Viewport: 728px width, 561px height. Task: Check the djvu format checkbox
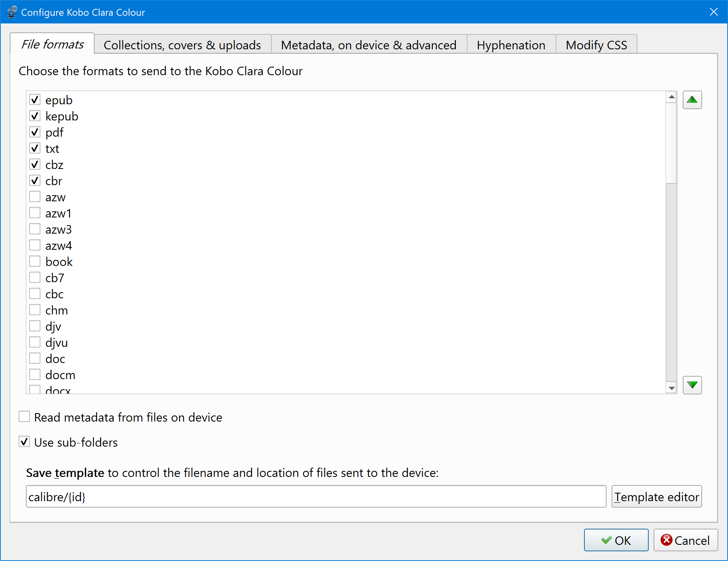[35, 342]
